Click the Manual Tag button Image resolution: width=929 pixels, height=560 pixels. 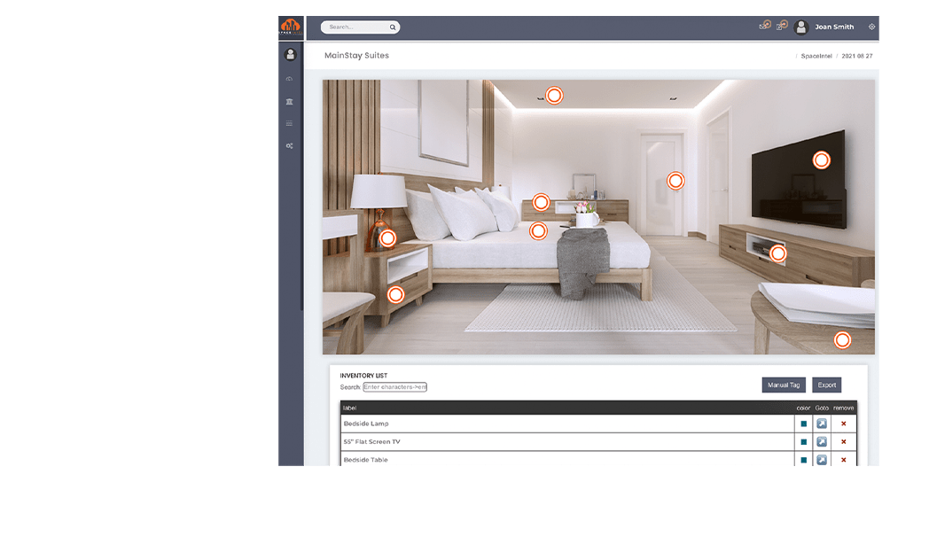pyautogui.click(x=783, y=385)
